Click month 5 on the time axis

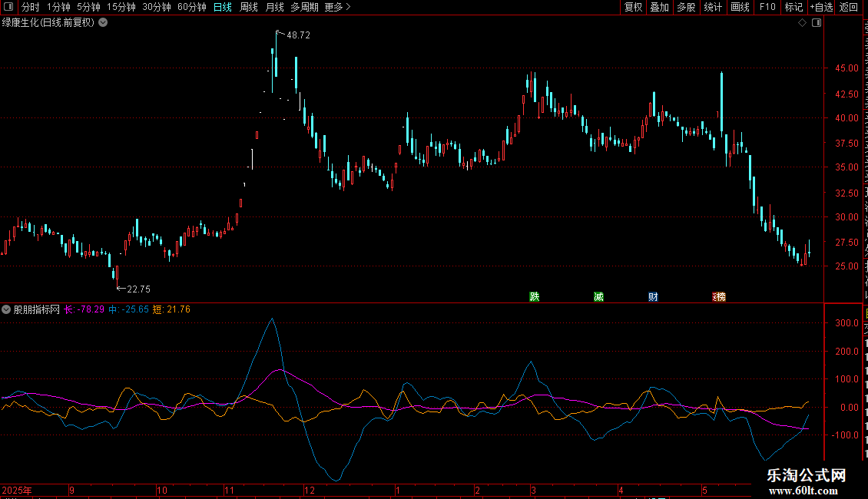click(704, 491)
